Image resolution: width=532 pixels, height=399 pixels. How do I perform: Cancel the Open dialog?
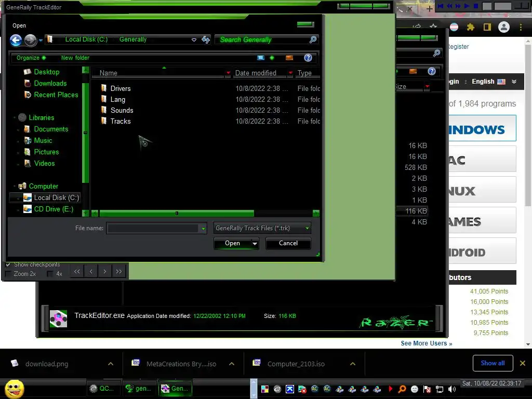[288, 243]
